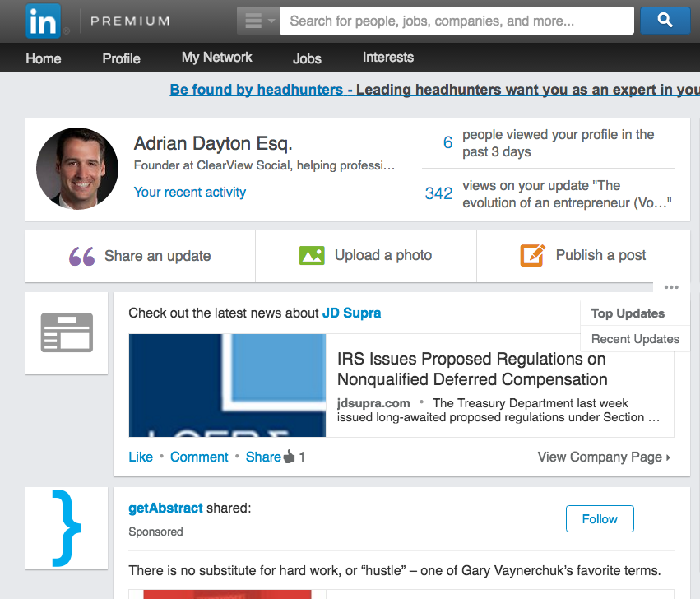Click 'people viewed your profile' text
The height and width of the screenshot is (599, 700).
click(558, 143)
